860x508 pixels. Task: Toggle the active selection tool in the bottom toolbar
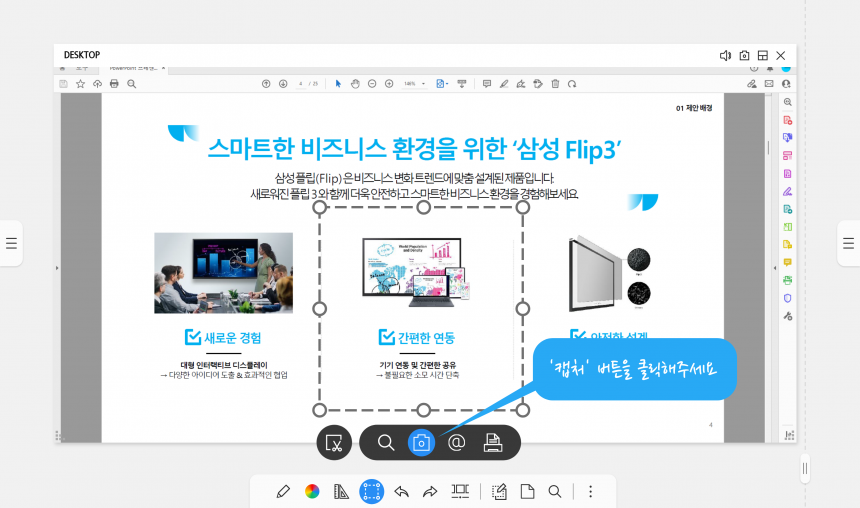coord(371,491)
